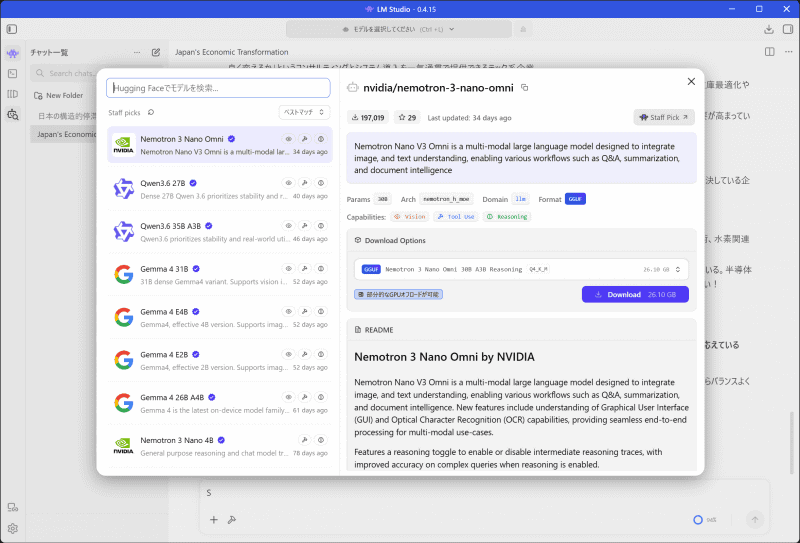Open the model selector dropdown
The image size is (800, 543).
tap(399, 29)
